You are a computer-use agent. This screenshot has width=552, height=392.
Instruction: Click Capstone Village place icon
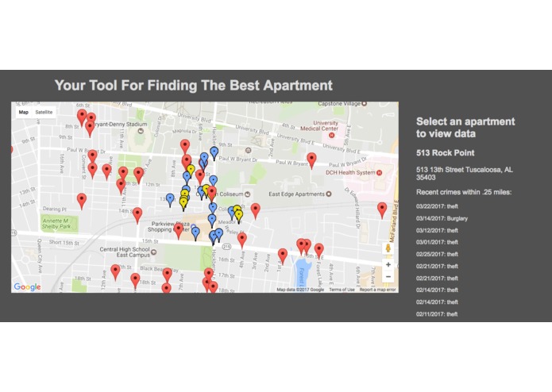coord(365,104)
